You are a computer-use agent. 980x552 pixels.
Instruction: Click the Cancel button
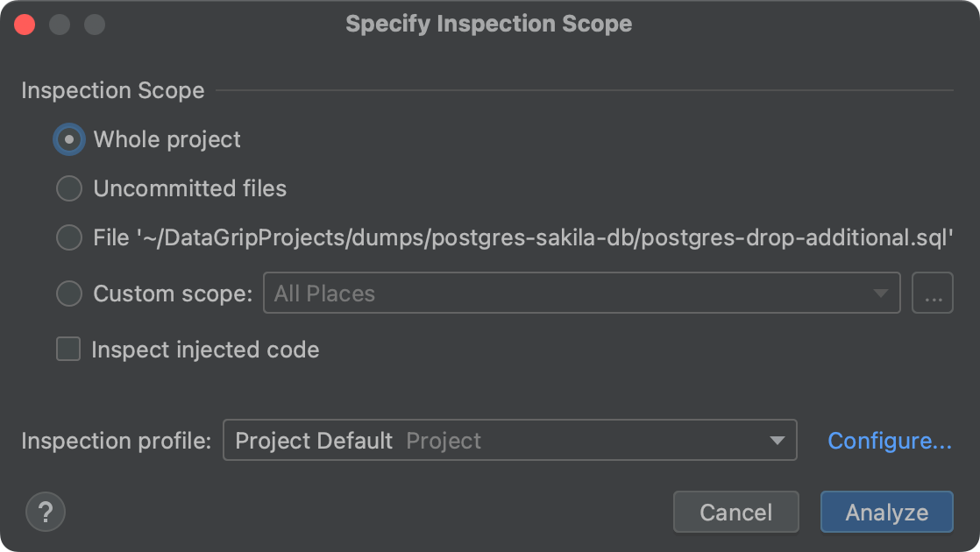[735, 512]
